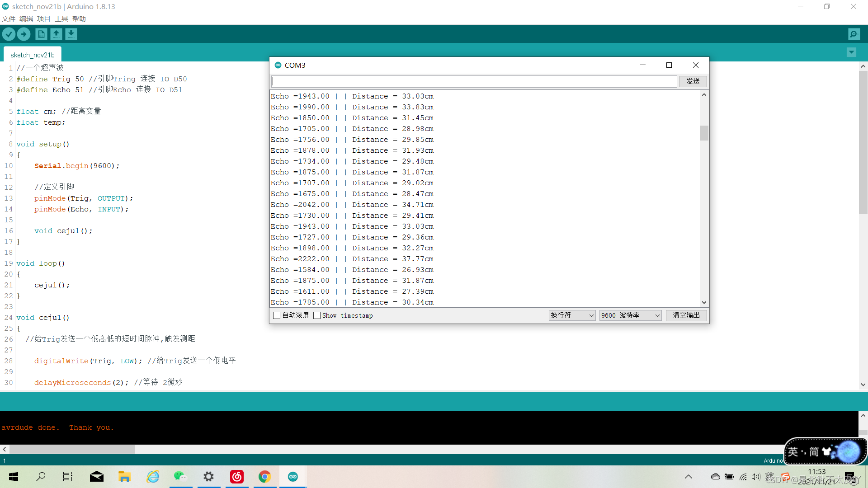The width and height of the screenshot is (868, 488).
Task: Open the 工具 menu
Action: [61, 19]
